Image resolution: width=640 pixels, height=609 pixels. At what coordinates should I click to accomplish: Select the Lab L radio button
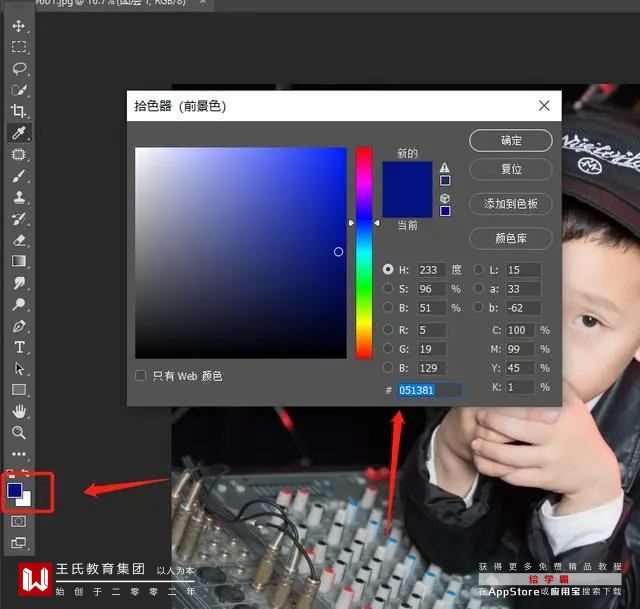point(478,269)
